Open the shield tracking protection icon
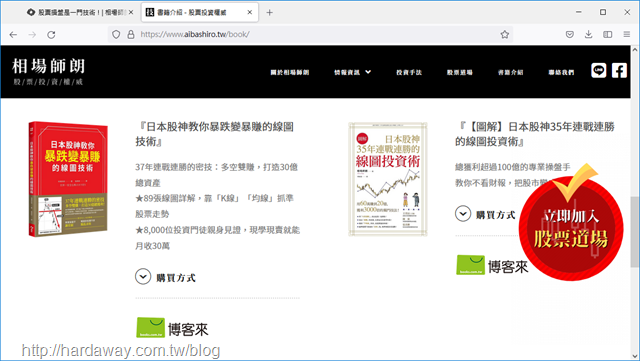The image size is (640, 361). [x=116, y=35]
